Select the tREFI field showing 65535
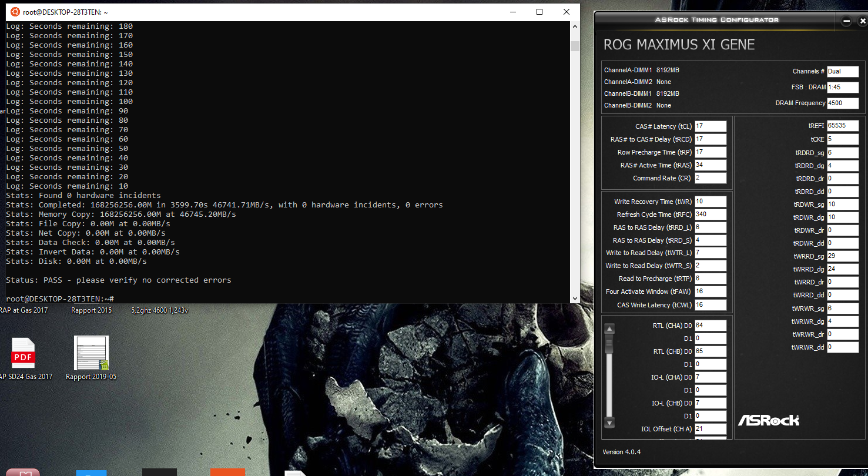This screenshot has width=868, height=476. pyautogui.click(x=843, y=126)
